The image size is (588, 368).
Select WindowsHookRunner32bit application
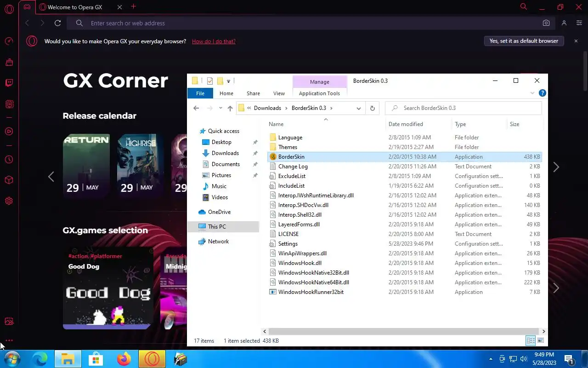click(311, 292)
